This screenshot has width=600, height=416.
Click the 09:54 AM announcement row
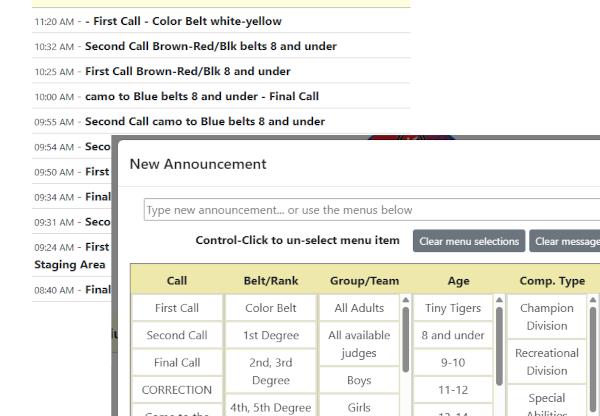click(x=72, y=147)
